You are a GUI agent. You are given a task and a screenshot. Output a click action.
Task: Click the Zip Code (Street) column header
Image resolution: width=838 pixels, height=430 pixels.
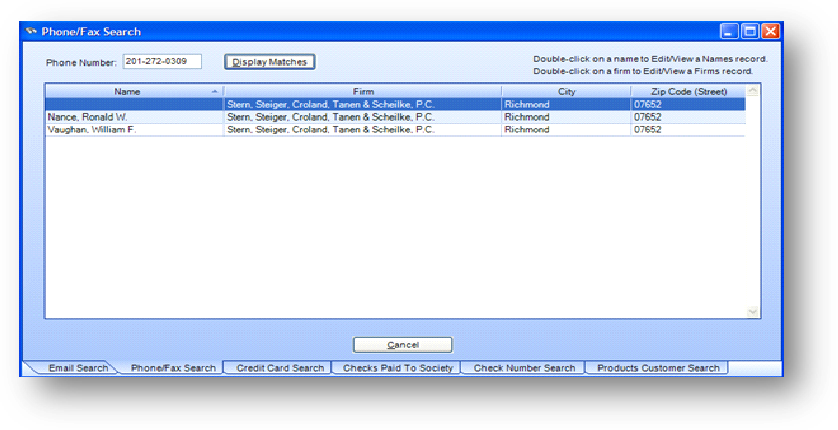(x=688, y=92)
